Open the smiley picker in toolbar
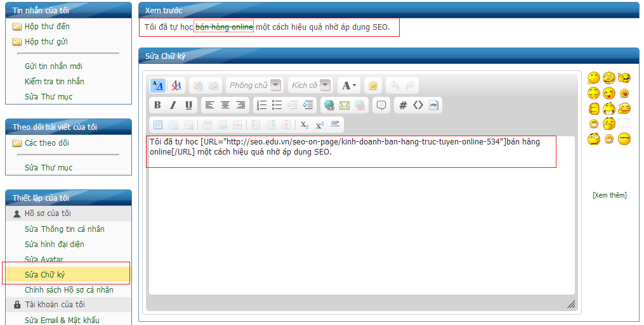This screenshot has height=325, width=644. tap(373, 86)
